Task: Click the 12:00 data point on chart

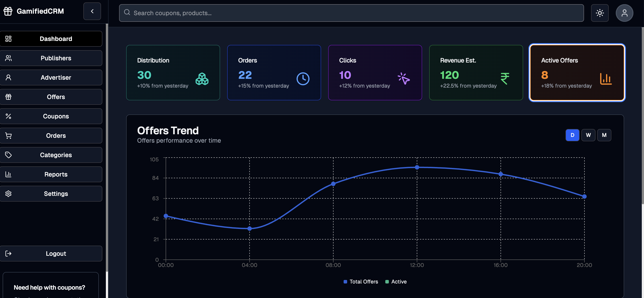Action: (x=417, y=167)
